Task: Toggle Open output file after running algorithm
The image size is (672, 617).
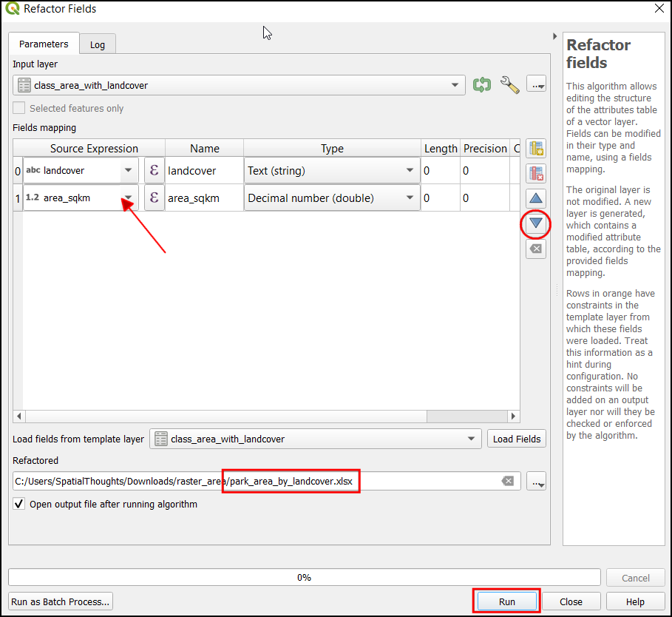Action: pyautogui.click(x=19, y=505)
